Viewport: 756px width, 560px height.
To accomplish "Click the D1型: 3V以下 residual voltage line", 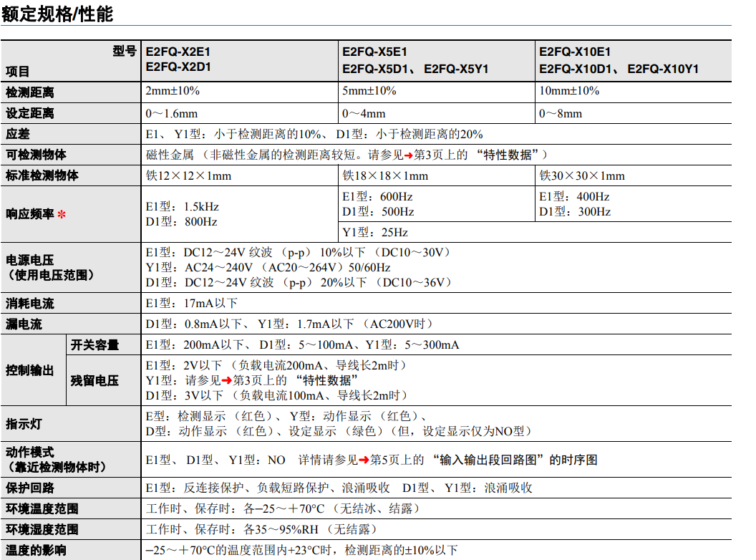I will [x=278, y=395].
